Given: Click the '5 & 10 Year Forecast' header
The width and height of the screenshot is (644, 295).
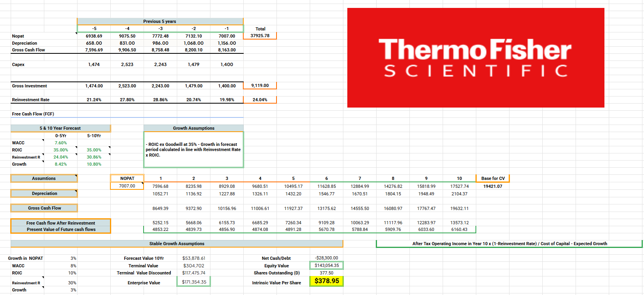Looking at the screenshot, I should (61, 128).
